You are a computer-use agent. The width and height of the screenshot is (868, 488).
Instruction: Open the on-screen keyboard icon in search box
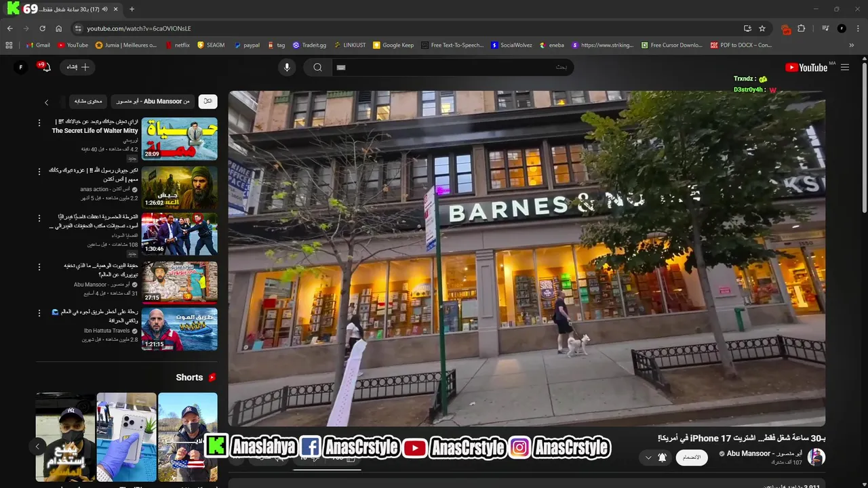(341, 67)
